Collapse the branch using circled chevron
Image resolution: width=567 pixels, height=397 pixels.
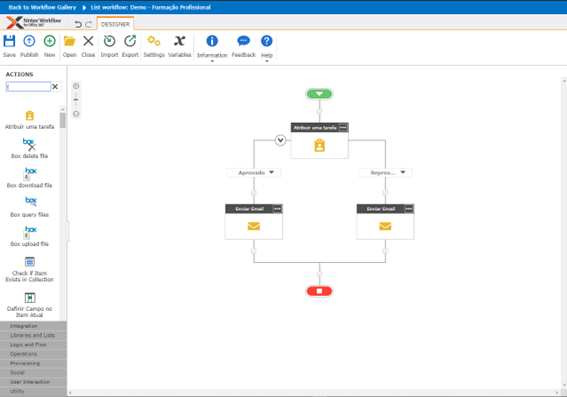(x=280, y=140)
